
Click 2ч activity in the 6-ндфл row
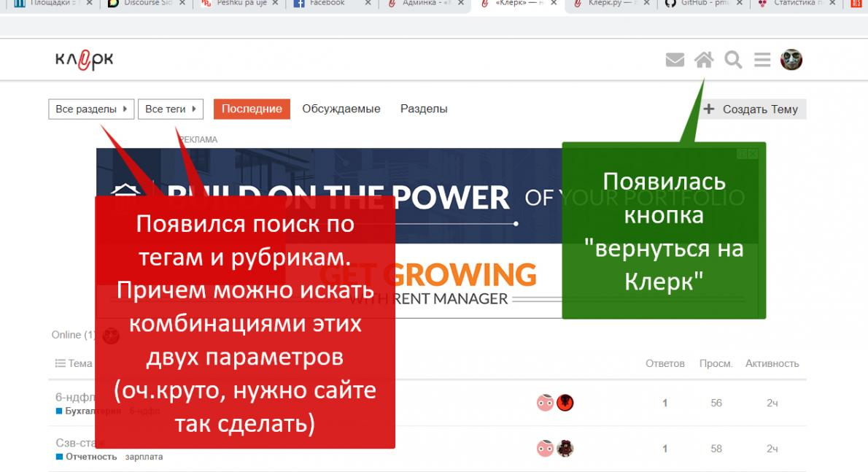[772, 403]
